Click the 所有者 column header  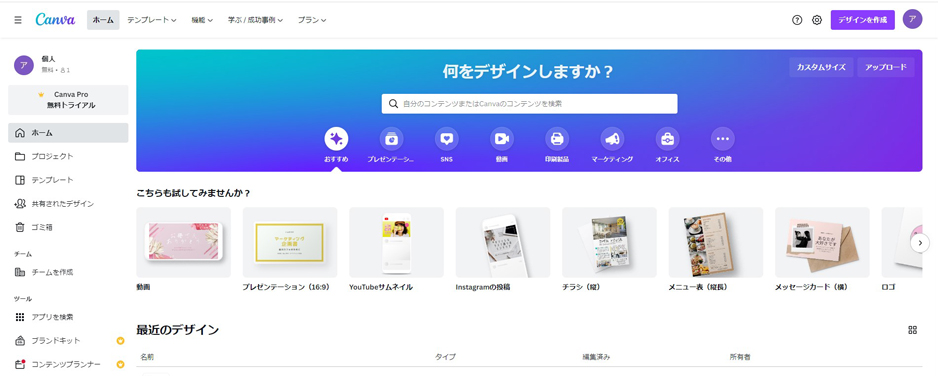pos(740,357)
